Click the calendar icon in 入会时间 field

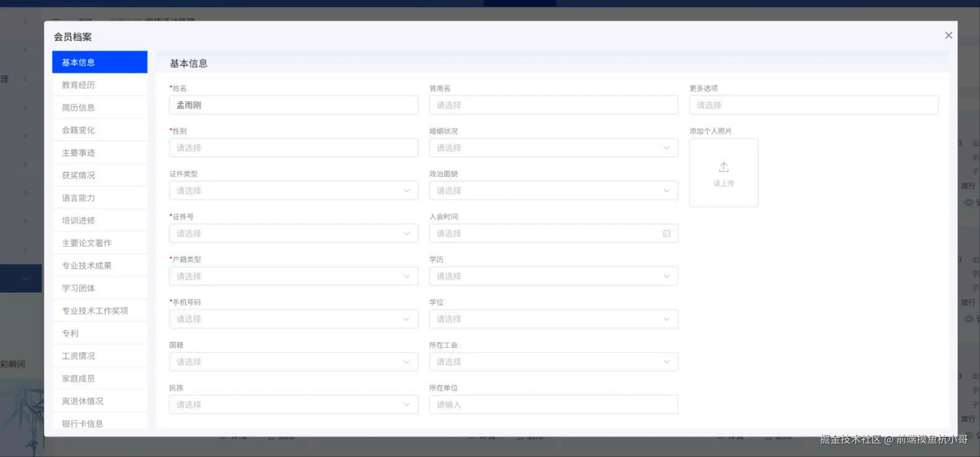pos(666,233)
